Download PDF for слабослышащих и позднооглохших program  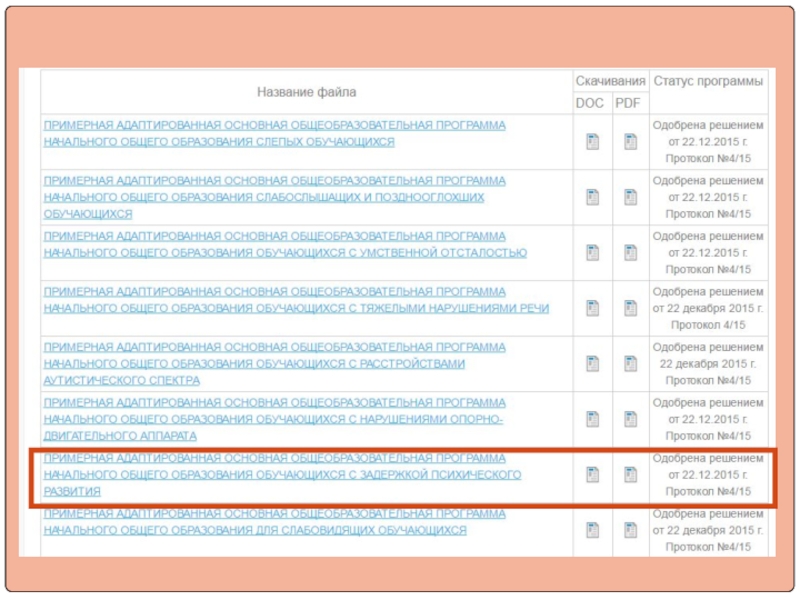(x=630, y=198)
